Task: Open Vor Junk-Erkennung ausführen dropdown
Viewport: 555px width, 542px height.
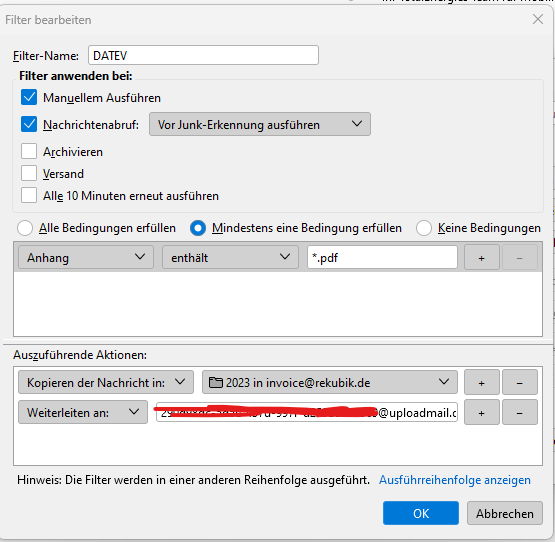Action: tap(260, 124)
